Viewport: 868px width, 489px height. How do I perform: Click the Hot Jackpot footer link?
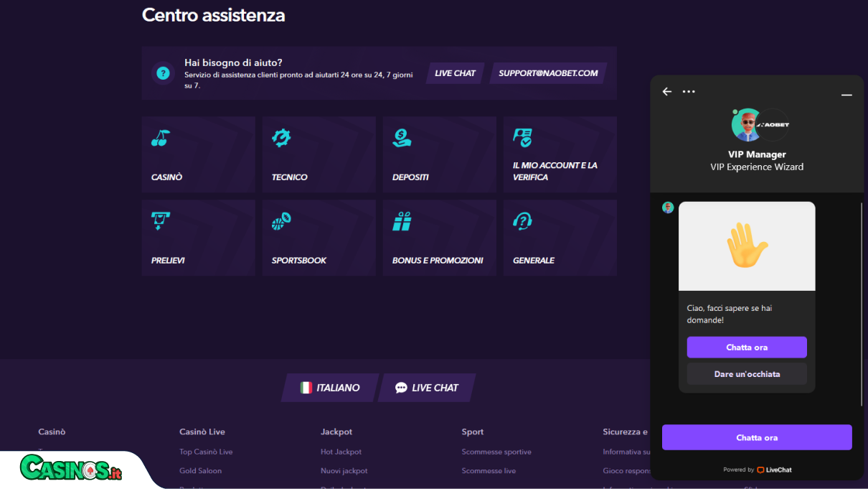click(341, 452)
